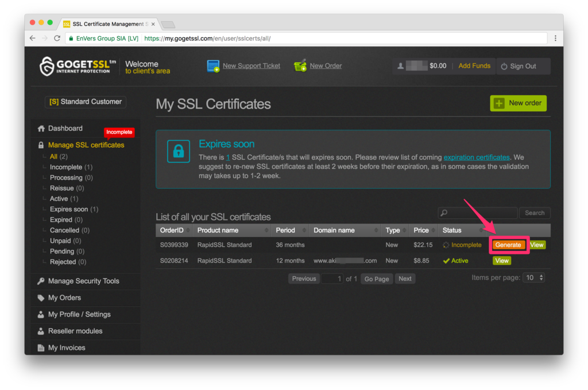Select Rejected (0) filter
588x390 pixels.
(x=68, y=262)
